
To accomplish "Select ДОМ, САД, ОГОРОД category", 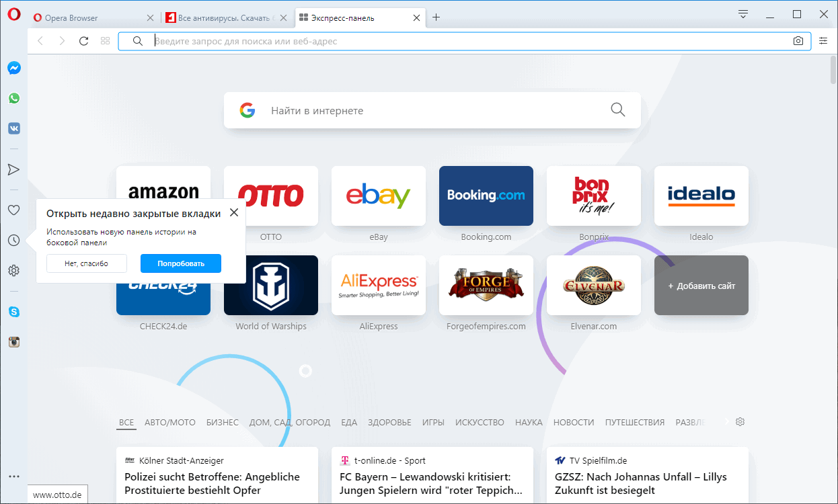I will [x=290, y=423].
